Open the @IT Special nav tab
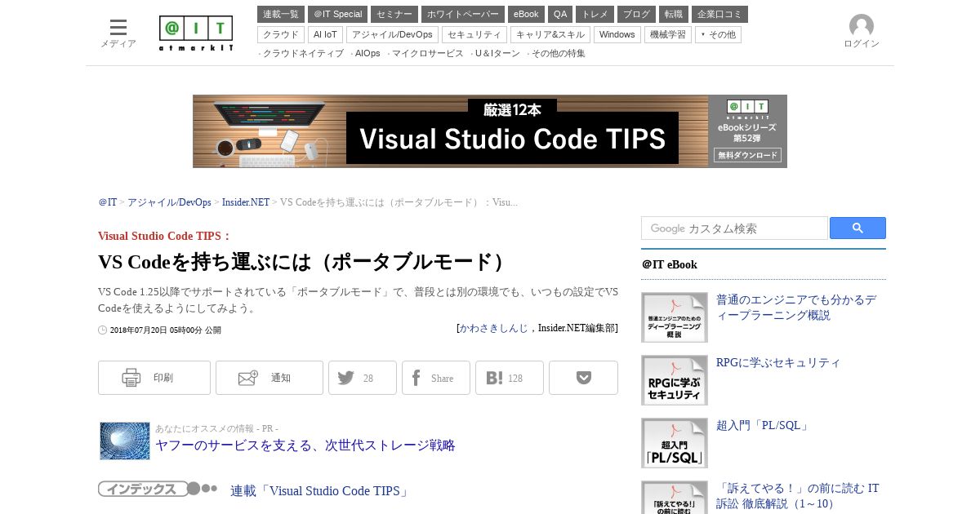The width and height of the screenshot is (980, 514). 338,15
